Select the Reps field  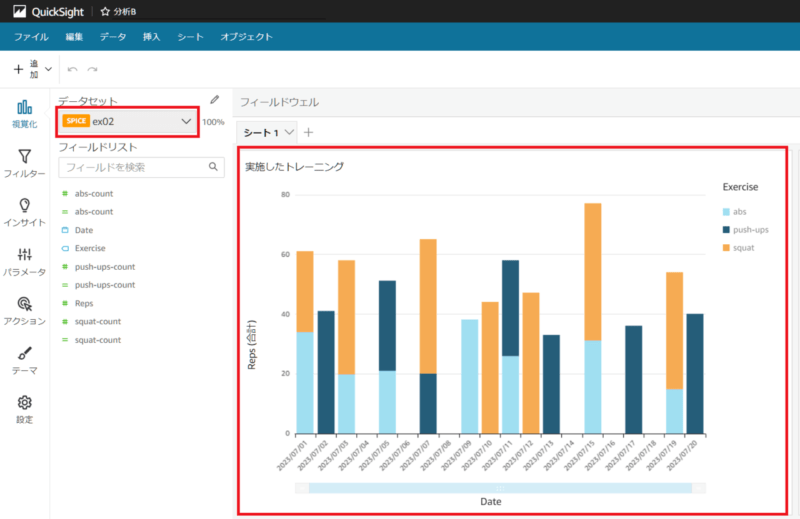[78, 303]
